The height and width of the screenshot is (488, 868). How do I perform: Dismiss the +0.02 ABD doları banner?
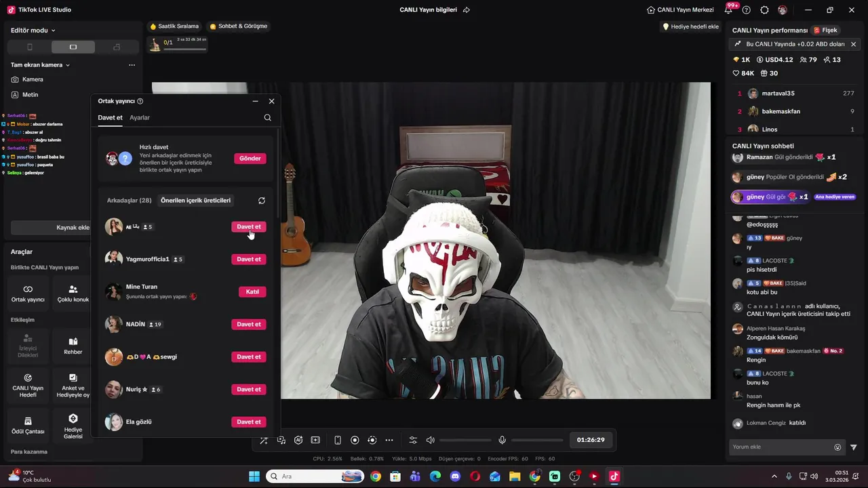click(x=853, y=44)
